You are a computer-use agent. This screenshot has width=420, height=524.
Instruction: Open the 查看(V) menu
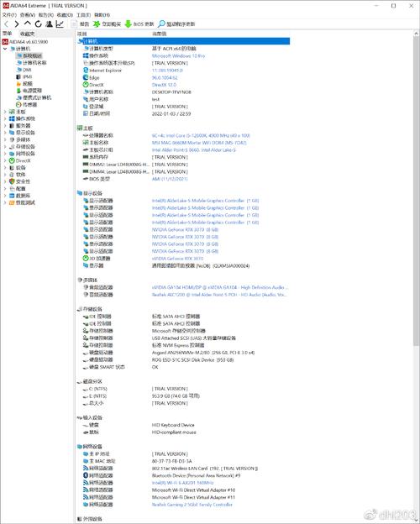tap(28, 15)
